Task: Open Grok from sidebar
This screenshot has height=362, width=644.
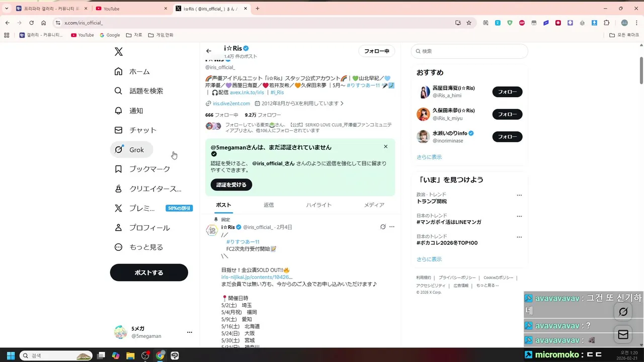Action: (x=131, y=150)
